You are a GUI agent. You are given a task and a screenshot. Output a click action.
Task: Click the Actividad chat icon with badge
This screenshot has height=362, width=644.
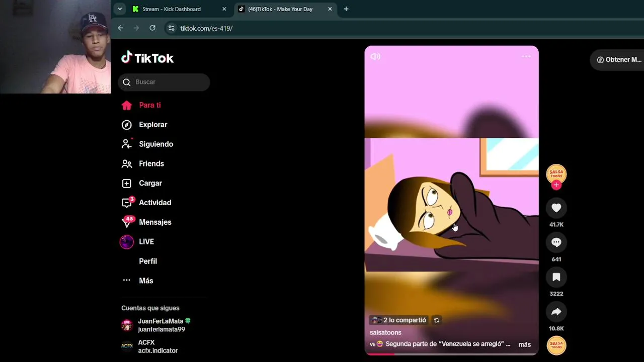tap(128, 202)
